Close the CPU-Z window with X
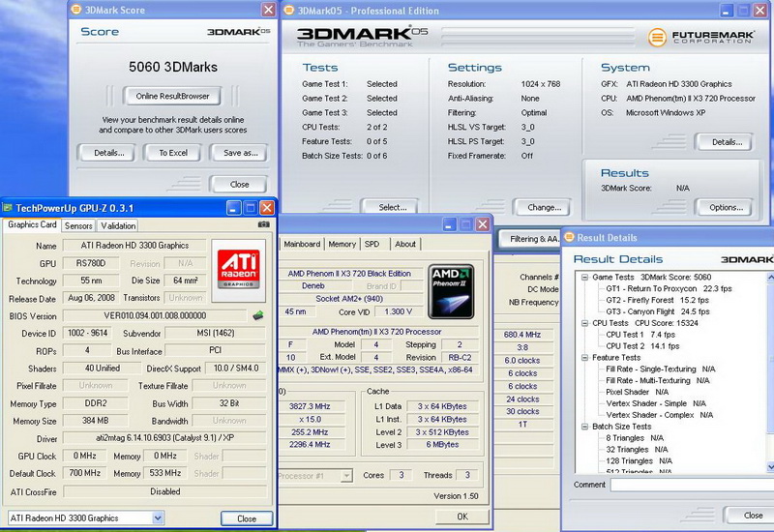The height and width of the screenshot is (532, 774). point(483,225)
